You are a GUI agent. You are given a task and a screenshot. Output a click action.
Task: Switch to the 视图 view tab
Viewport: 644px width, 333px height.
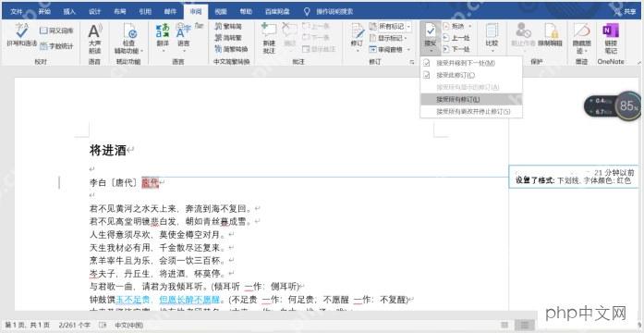pyautogui.click(x=221, y=11)
